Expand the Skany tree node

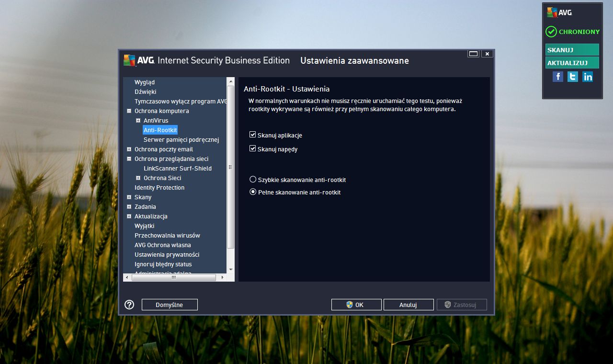pyautogui.click(x=129, y=197)
